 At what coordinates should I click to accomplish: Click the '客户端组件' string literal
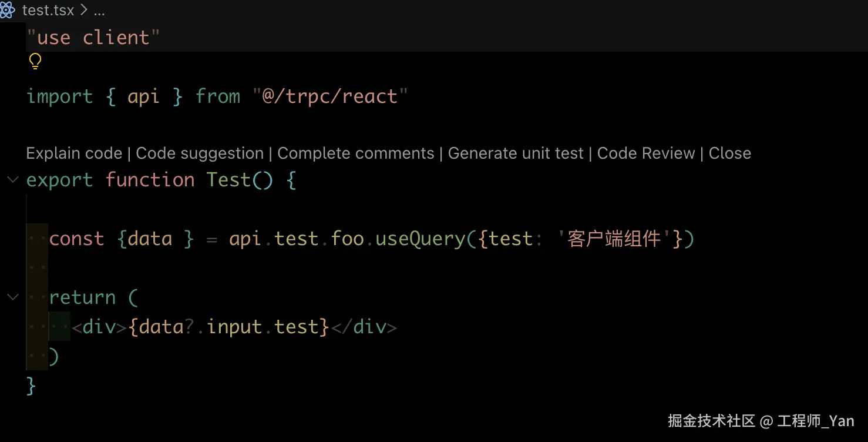tap(614, 239)
